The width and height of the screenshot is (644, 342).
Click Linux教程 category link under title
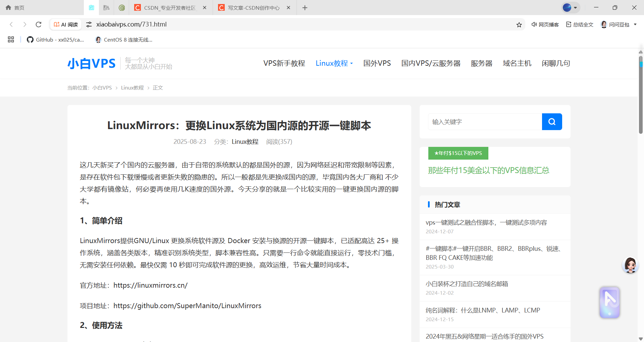point(245,142)
